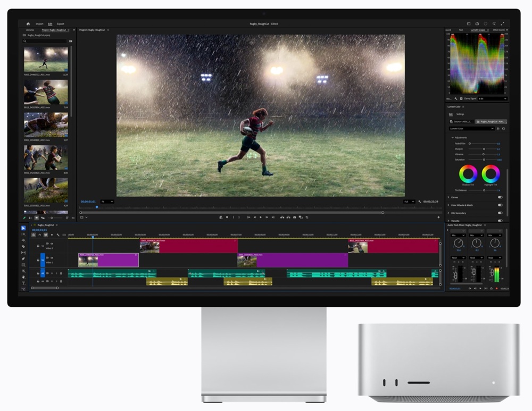Toggle full screen video icon in header
Screen dimensions: 532x411
pos(503,24)
